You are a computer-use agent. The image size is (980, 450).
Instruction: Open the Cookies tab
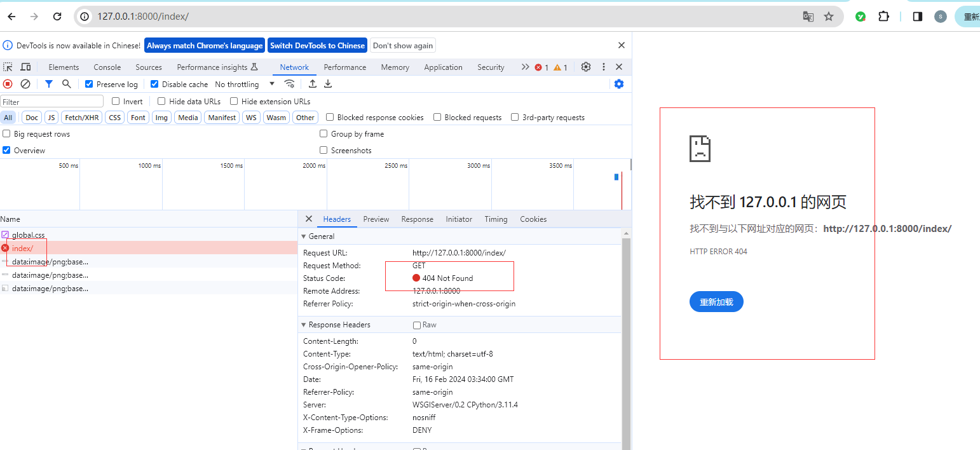[x=533, y=219]
